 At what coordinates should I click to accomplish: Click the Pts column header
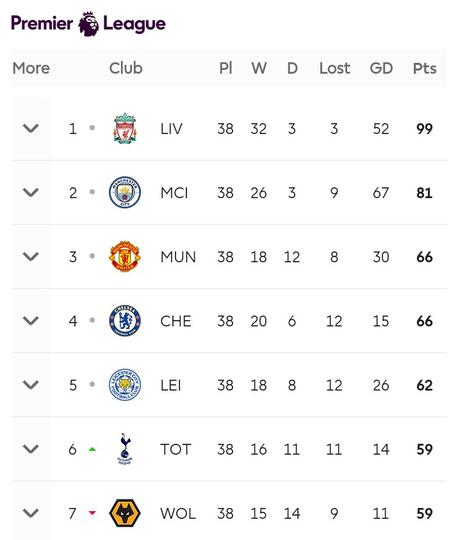[x=424, y=68]
